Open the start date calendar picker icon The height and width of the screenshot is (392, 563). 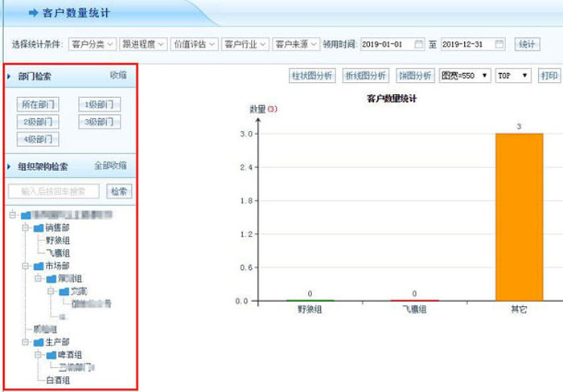pos(418,44)
